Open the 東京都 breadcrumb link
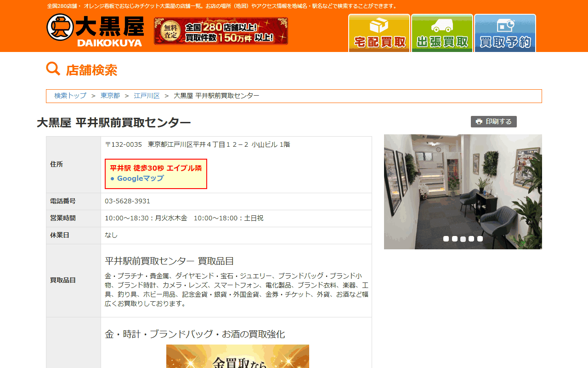This screenshot has height=368, width=588. coord(110,96)
